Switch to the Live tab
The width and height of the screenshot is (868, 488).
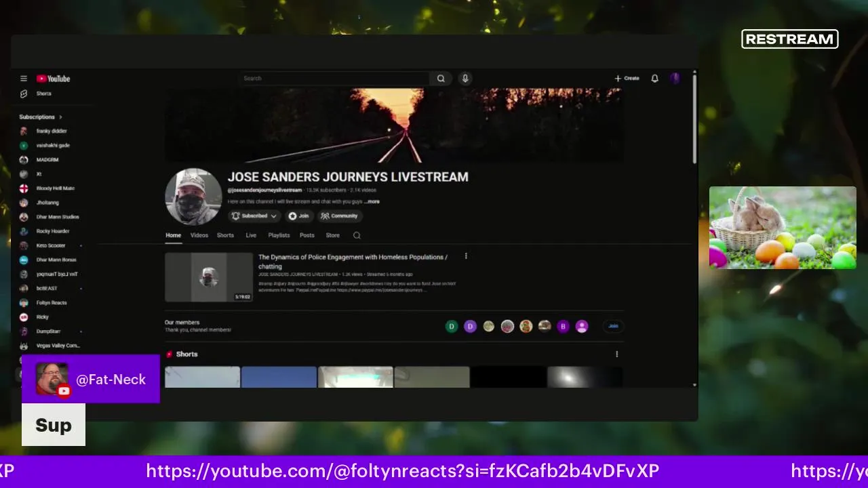(x=251, y=235)
